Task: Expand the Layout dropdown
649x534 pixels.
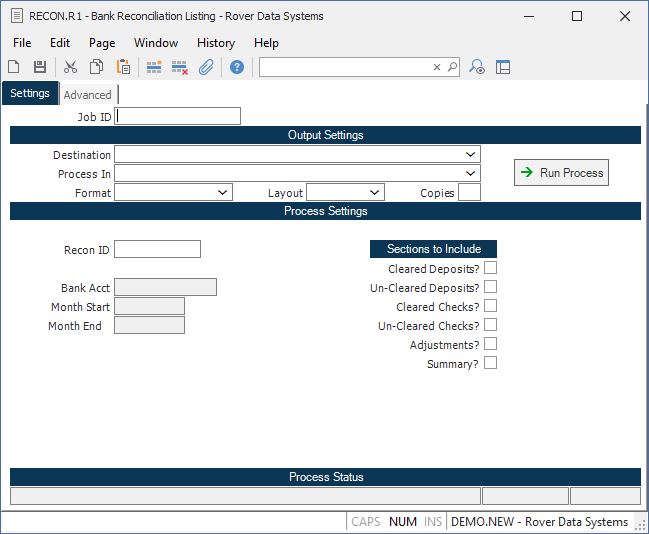Action: [x=374, y=193]
